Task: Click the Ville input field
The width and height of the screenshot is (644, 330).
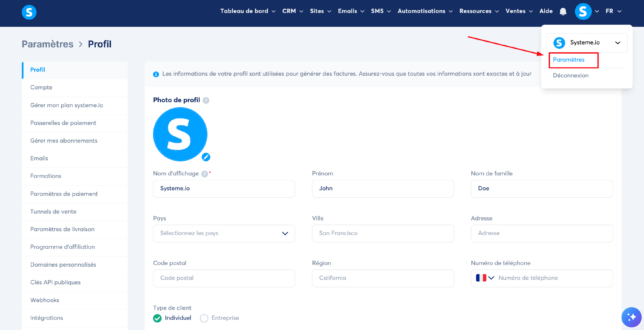Action: (383, 233)
